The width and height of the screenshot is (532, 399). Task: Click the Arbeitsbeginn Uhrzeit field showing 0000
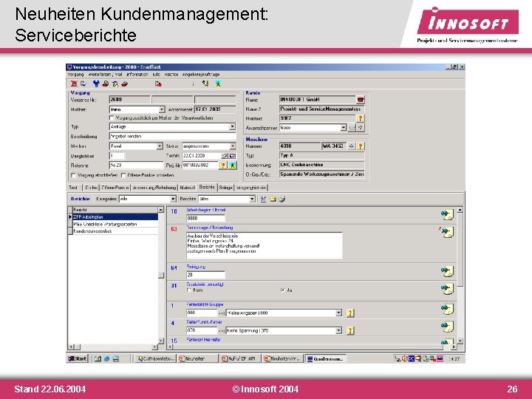(205, 218)
